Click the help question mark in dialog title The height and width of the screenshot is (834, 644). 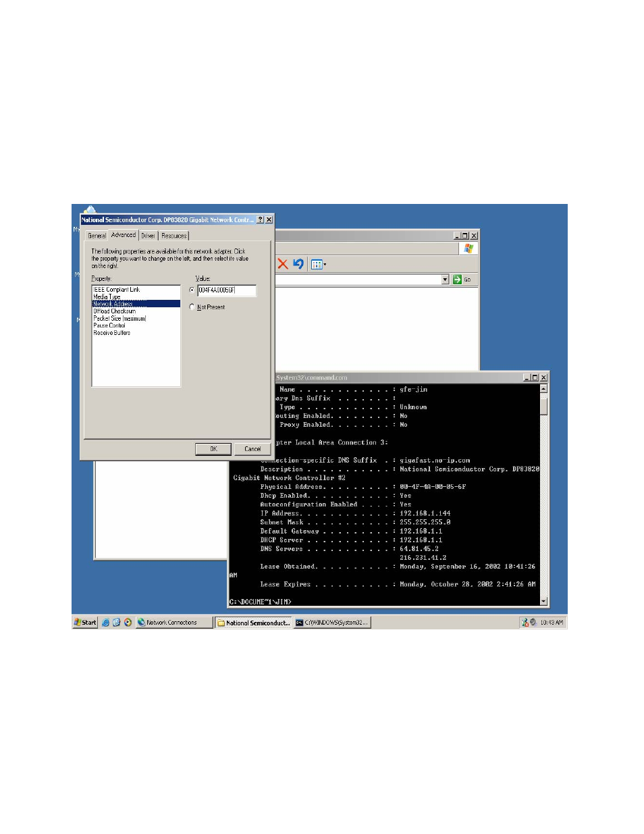(260, 219)
